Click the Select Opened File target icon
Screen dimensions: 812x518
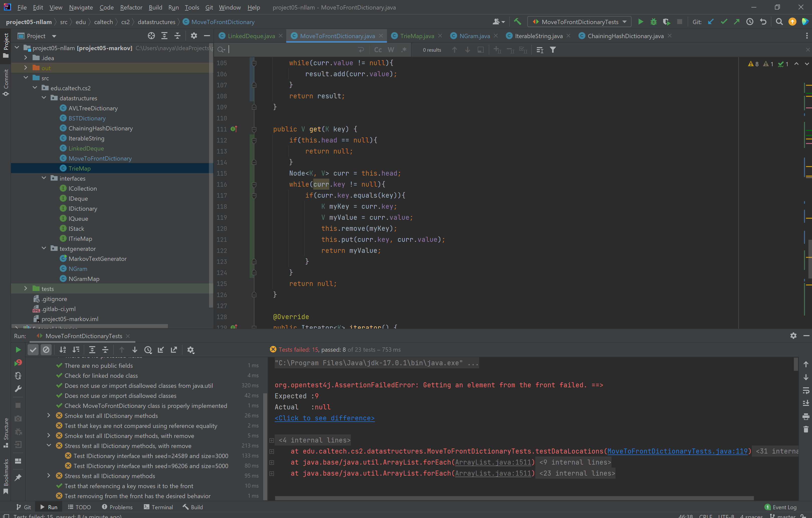pyautogui.click(x=151, y=36)
